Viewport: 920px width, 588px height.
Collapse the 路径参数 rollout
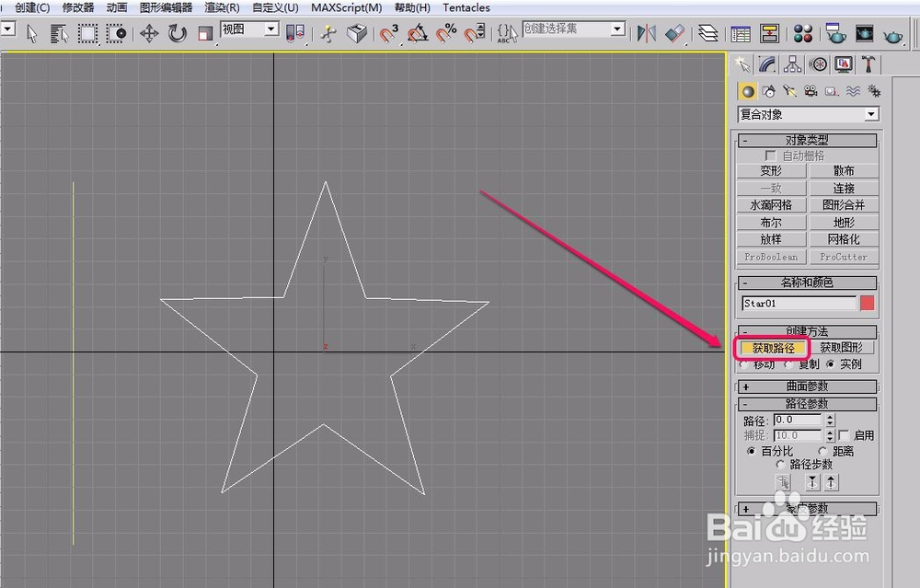(807, 403)
